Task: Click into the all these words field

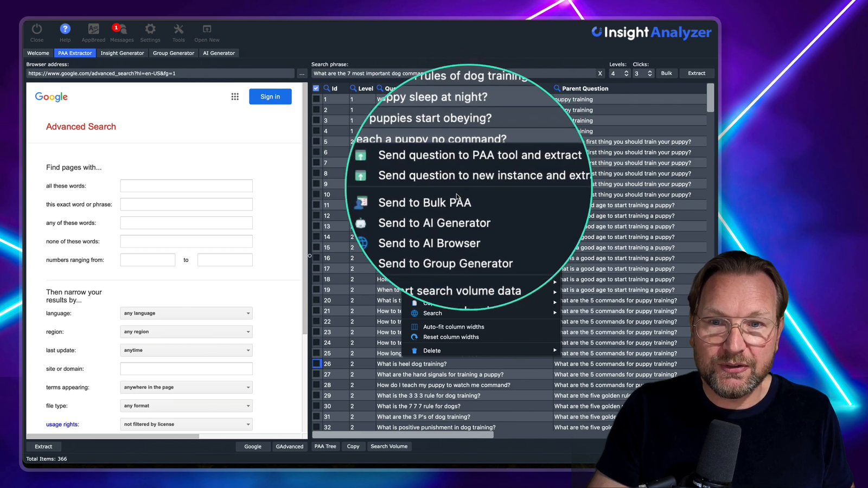Action: 186,186
